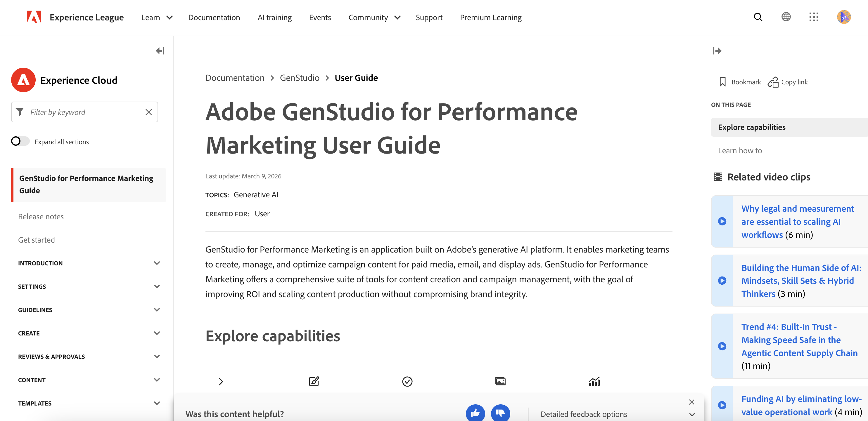Click the Experience Cloud heading

(x=79, y=80)
